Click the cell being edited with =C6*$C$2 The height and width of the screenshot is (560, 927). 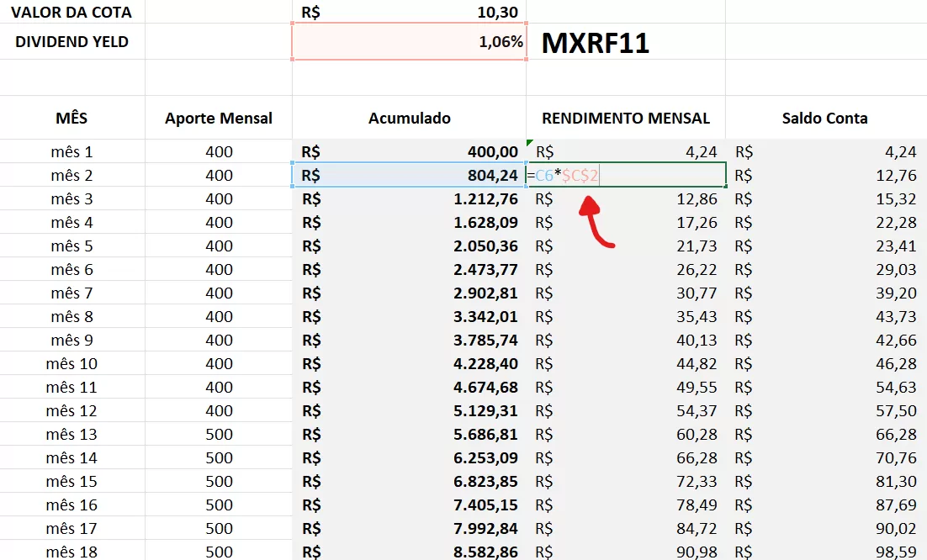point(626,176)
